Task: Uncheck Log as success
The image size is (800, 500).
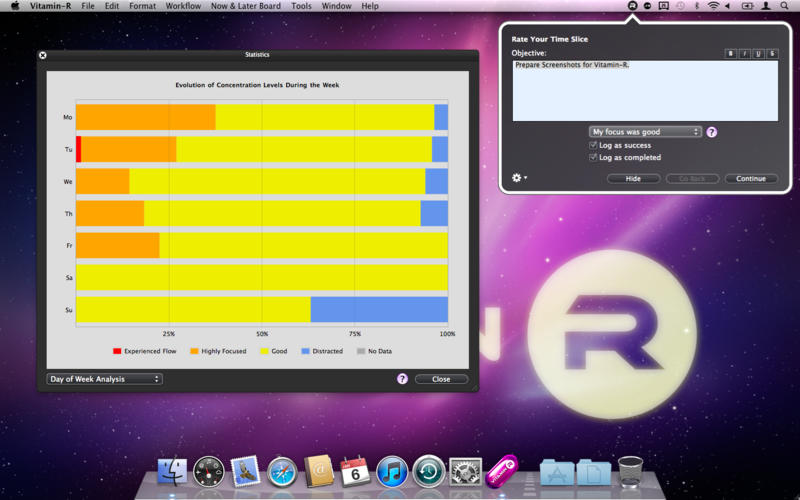Action: [594, 145]
